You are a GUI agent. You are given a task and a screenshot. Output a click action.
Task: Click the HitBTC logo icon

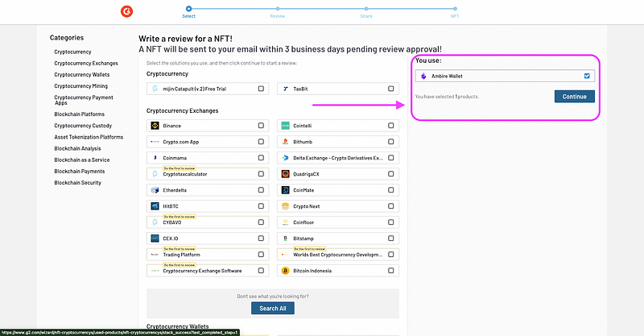click(x=155, y=206)
